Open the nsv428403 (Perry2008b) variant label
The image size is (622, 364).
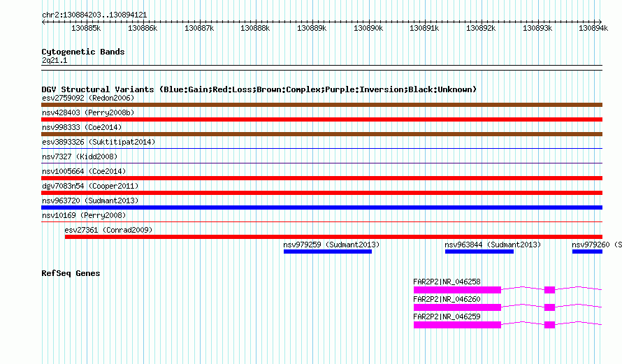tap(88, 112)
